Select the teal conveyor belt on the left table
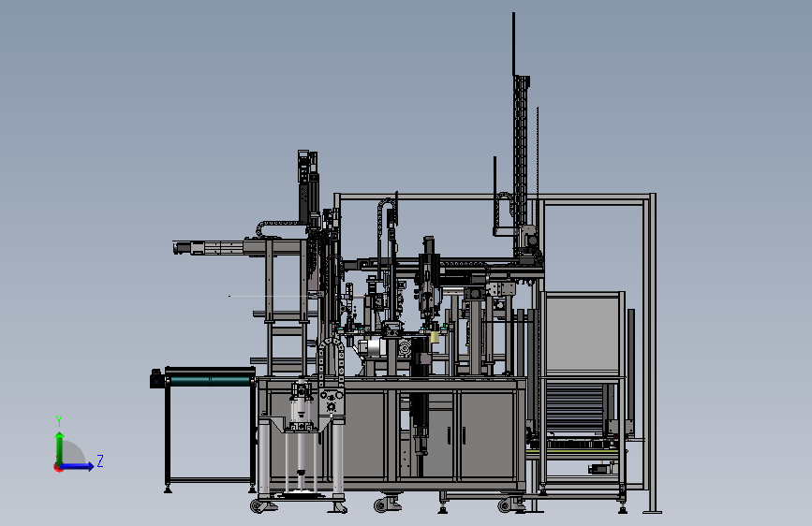Viewport: 812px width, 526px height. pyautogui.click(x=210, y=381)
